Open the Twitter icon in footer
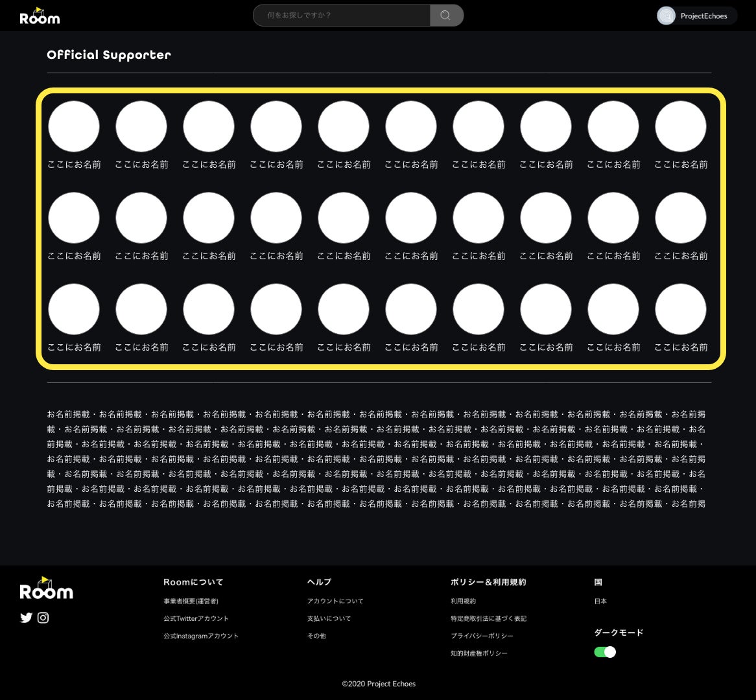 tap(26, 618)
